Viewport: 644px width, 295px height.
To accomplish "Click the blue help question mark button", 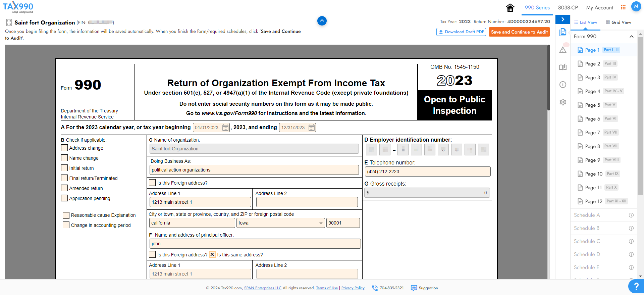I will (x=636, y=286).
